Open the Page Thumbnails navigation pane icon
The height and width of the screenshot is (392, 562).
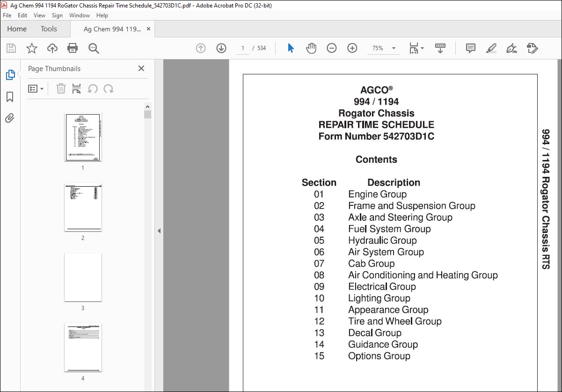[x=10, y=75]
